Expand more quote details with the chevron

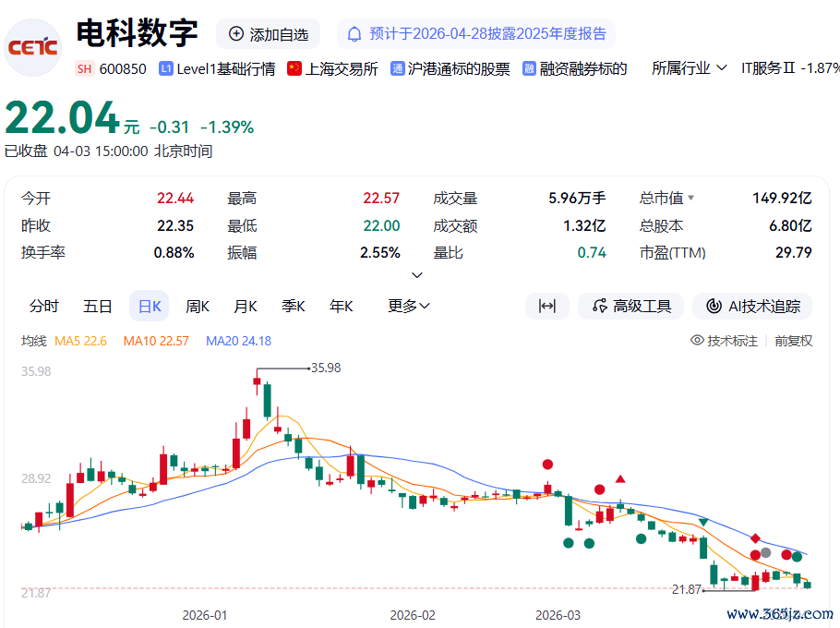coord(417,275)
